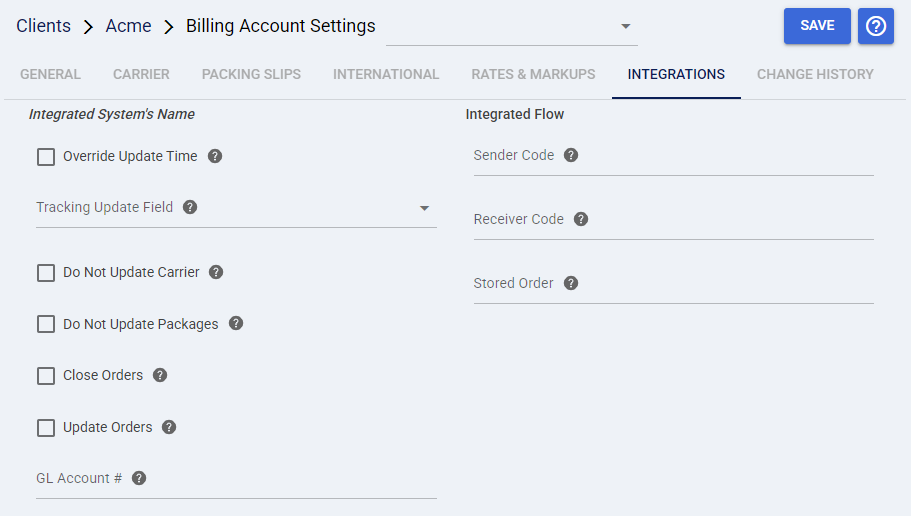Click the blue help question mark button

click(876, 26)
